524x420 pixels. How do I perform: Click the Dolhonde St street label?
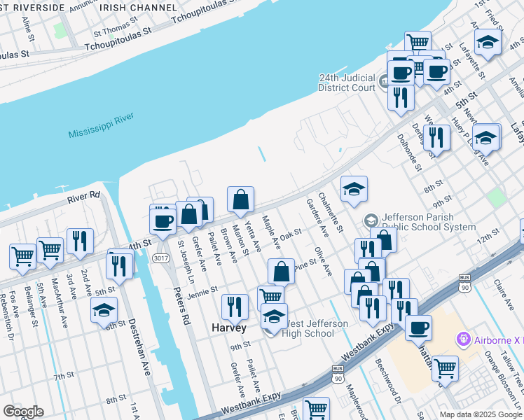410,153
